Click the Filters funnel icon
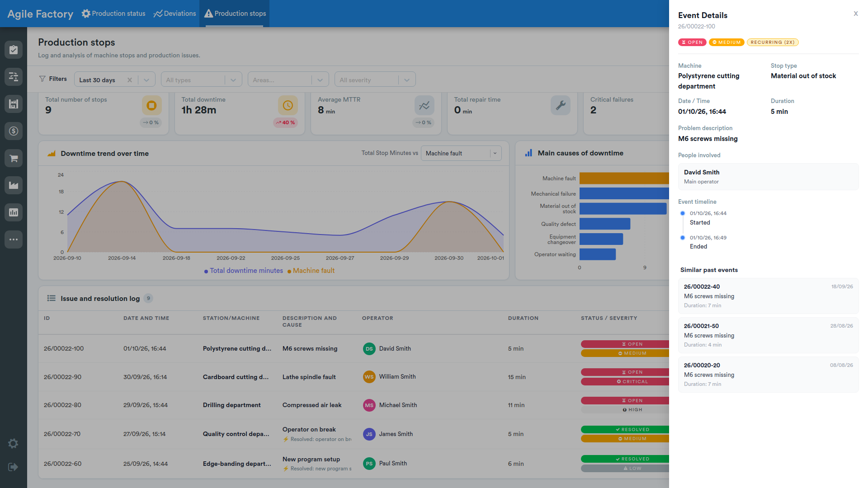Screen dimensions: 868x488 pos(42,79)
